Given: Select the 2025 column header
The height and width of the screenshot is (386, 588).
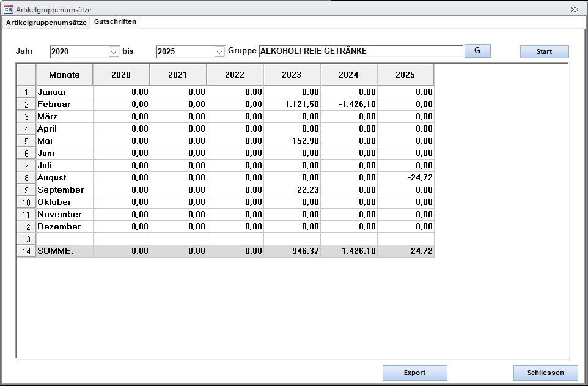Looking at the screenshot, I should [405, 75].
